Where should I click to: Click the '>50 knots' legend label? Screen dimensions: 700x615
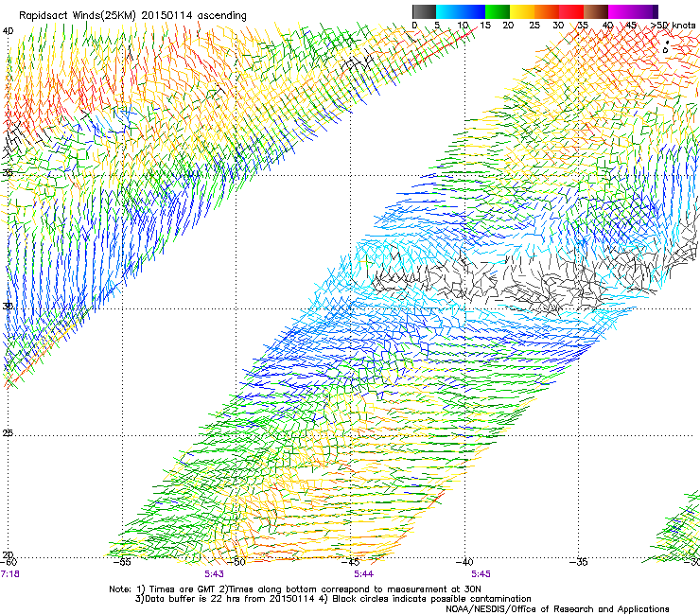[673, 26]
